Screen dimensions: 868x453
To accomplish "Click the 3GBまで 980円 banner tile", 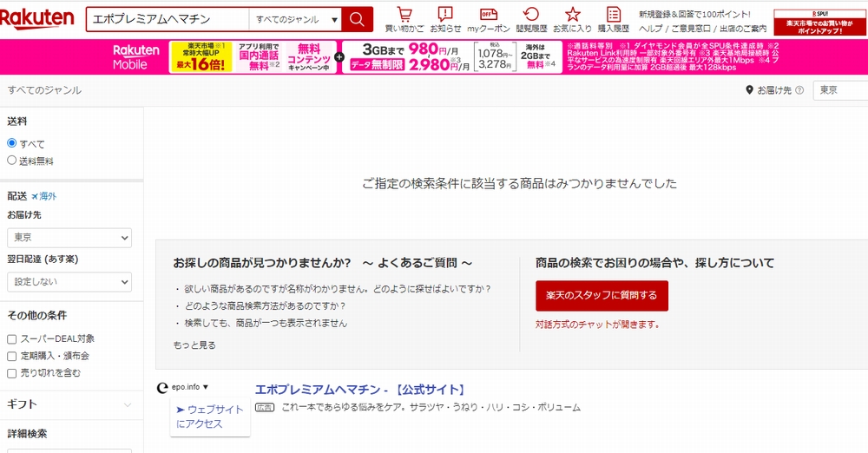I will 410,57.
